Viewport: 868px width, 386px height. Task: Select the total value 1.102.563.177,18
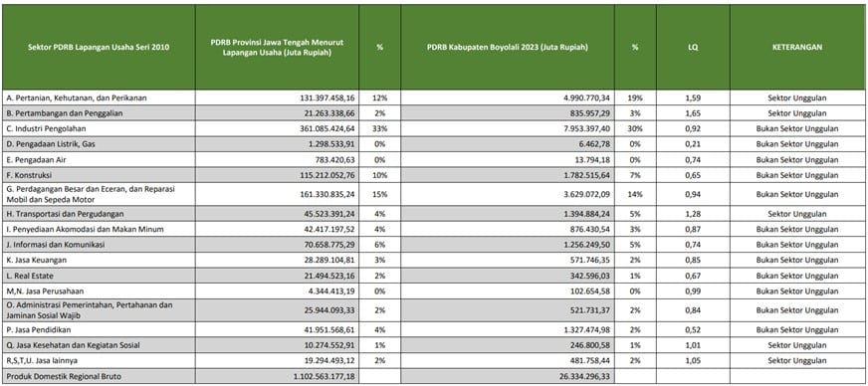277,377
